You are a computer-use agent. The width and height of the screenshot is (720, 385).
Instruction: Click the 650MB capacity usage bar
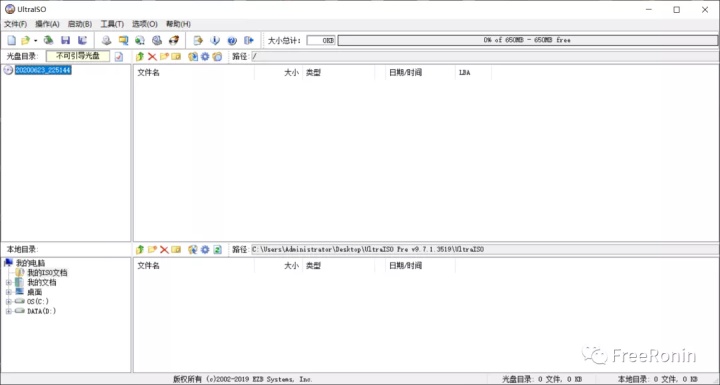(527, 40)
